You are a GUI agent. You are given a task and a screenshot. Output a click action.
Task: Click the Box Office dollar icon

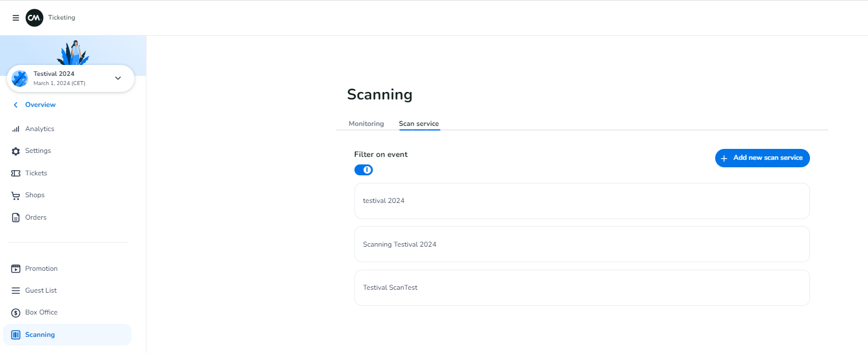tap(16, 313)
